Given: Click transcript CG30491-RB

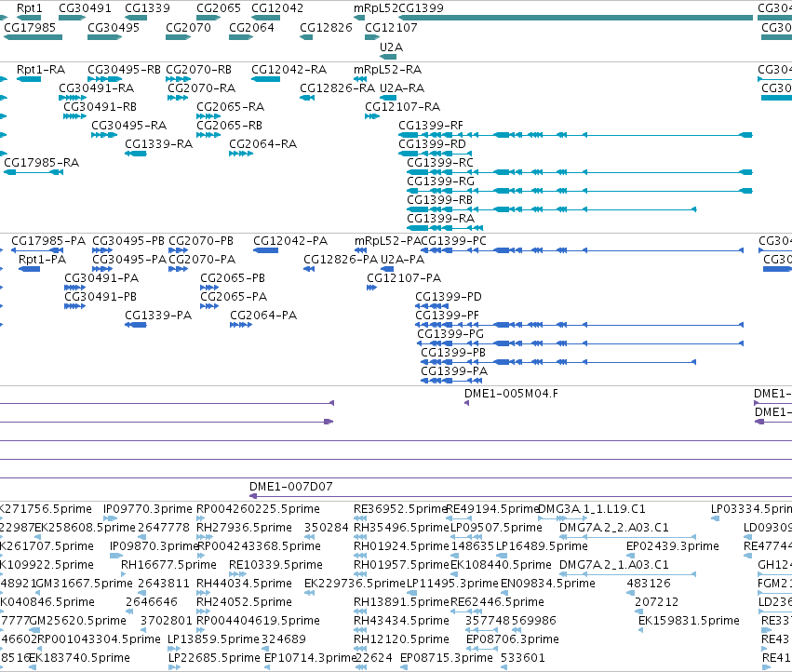Looking at the screenshot, I should (100, 107).
